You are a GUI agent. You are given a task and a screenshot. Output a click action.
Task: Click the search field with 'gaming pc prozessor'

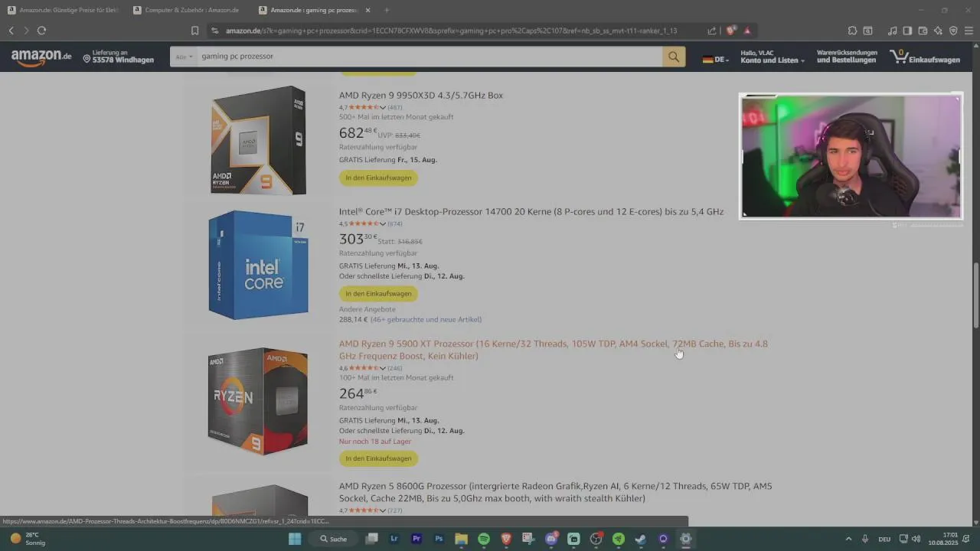pos(429,57)
